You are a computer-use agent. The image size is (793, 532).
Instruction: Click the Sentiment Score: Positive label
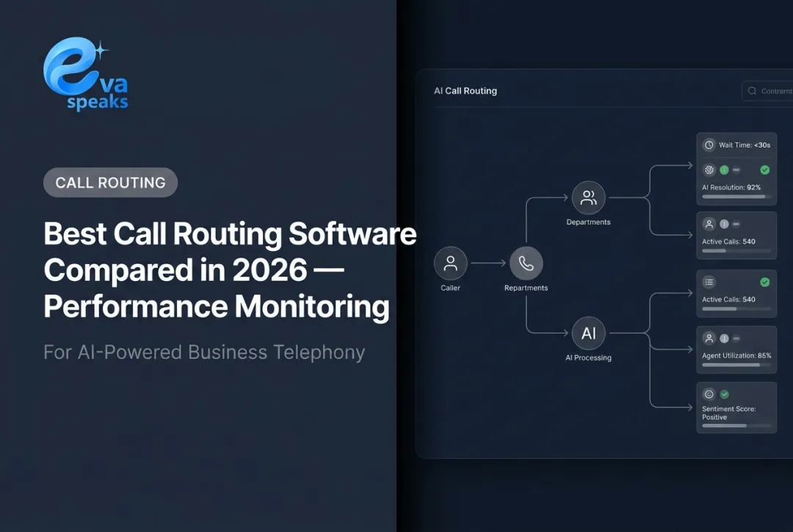pyautogui.click(x=729, y=413)
